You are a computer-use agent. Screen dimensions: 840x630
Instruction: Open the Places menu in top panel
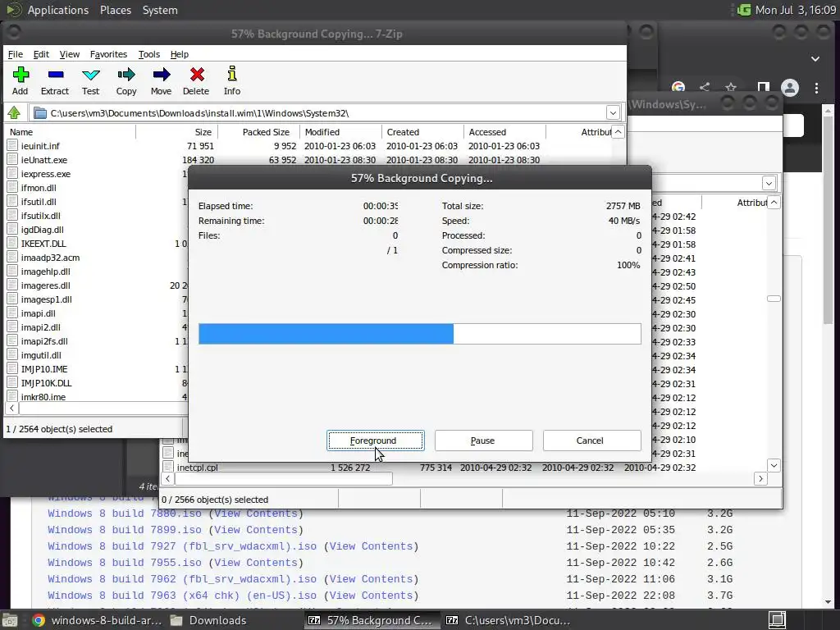(116, 10)
